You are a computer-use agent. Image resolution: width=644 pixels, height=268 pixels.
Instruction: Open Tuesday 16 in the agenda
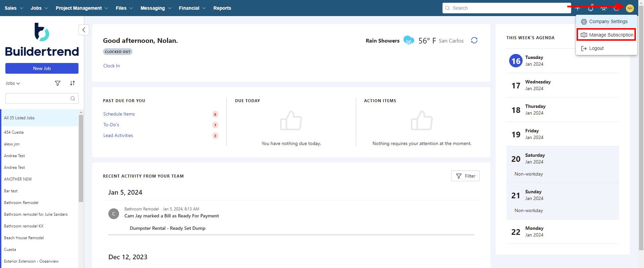point(563,61)
